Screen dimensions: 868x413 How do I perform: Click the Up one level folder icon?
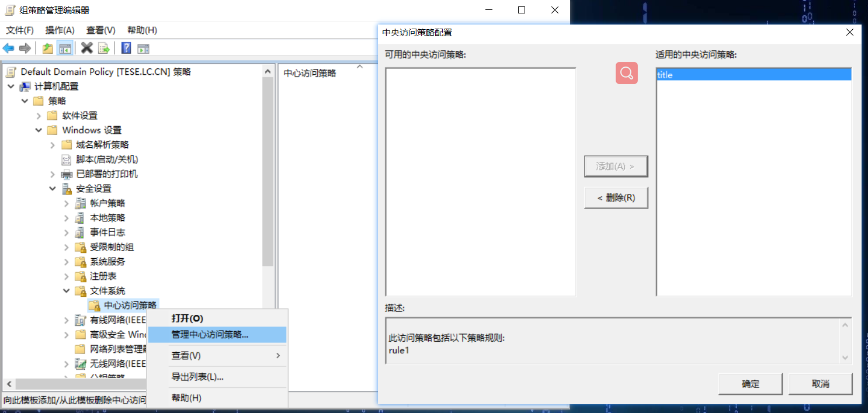(x=48, y=48)
